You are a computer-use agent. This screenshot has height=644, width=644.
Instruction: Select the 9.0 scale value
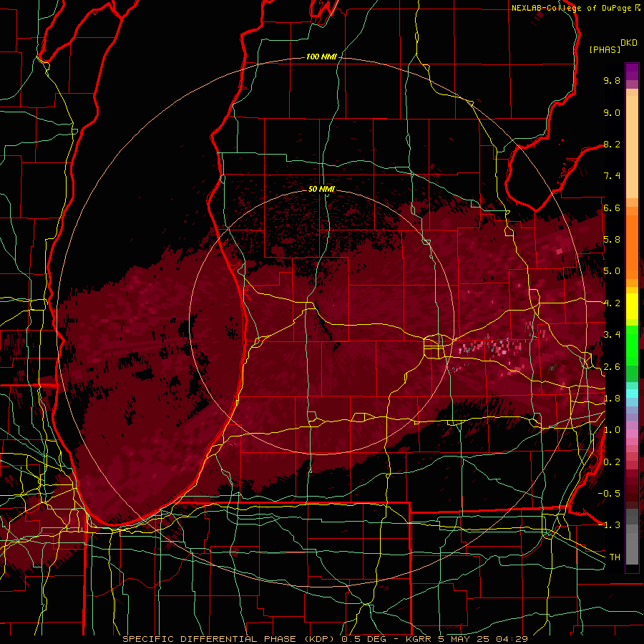[612, 112]
